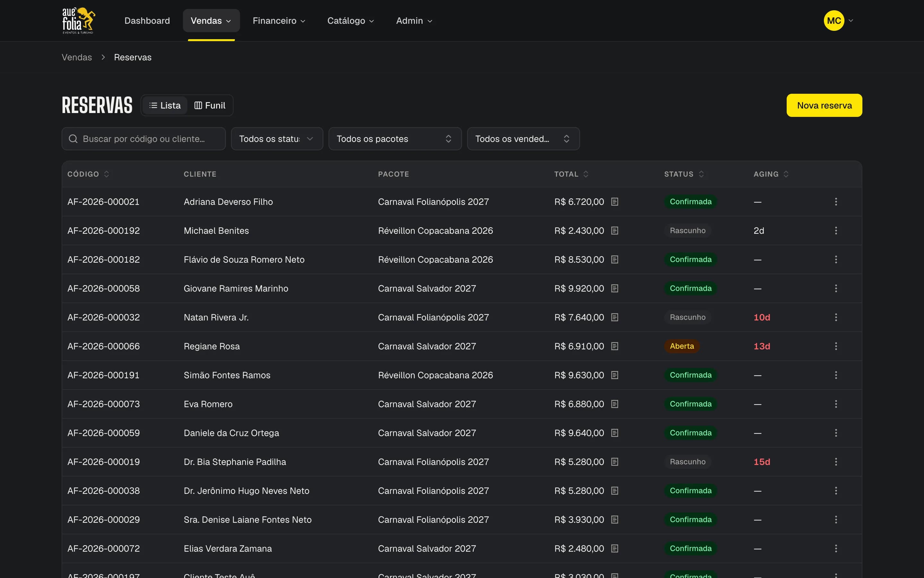This screenshot has width=924, height=578.
Task: Expand the Admin menu
Action: 414,21
